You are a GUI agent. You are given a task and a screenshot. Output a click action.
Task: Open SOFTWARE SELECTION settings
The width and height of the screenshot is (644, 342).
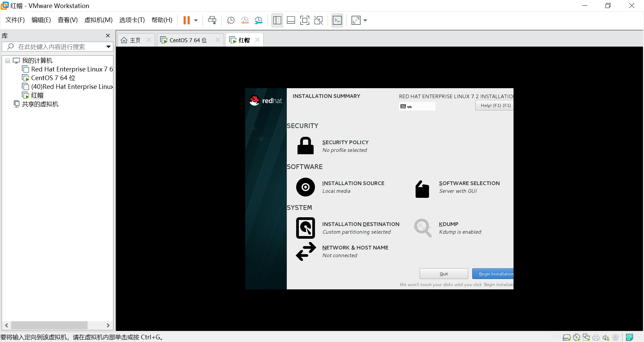point(469,183)
